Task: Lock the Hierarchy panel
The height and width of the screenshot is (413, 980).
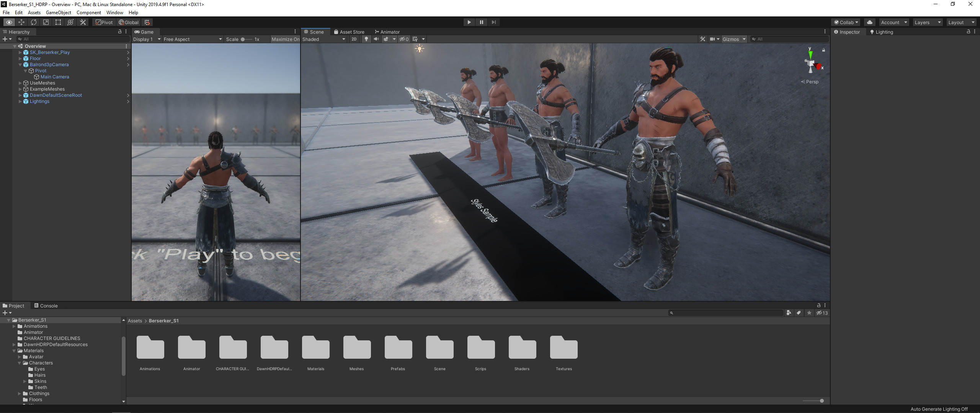Action: (120, 32)
